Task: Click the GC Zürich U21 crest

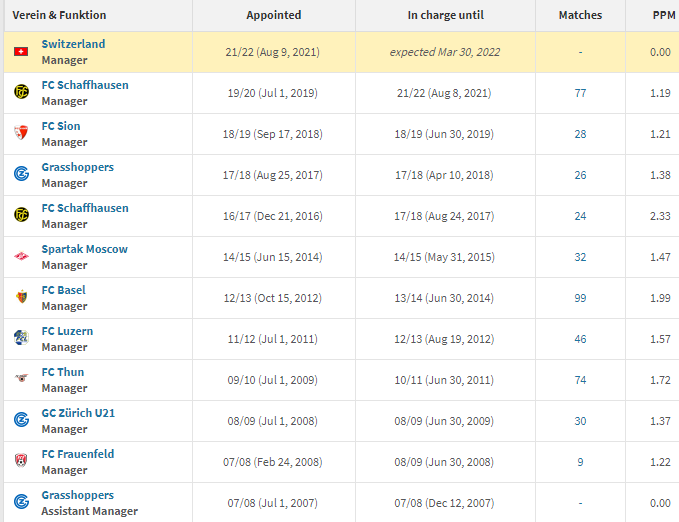Action: [x=21, y=420]
